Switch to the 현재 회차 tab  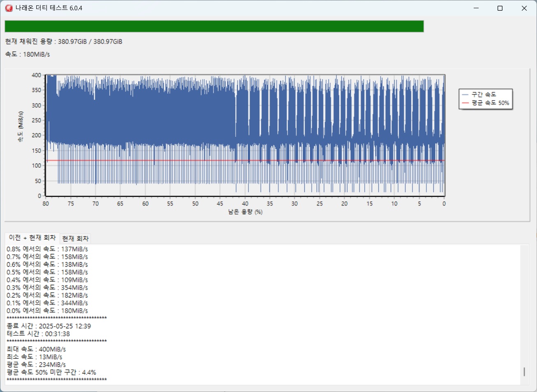[x=75, y=239]
